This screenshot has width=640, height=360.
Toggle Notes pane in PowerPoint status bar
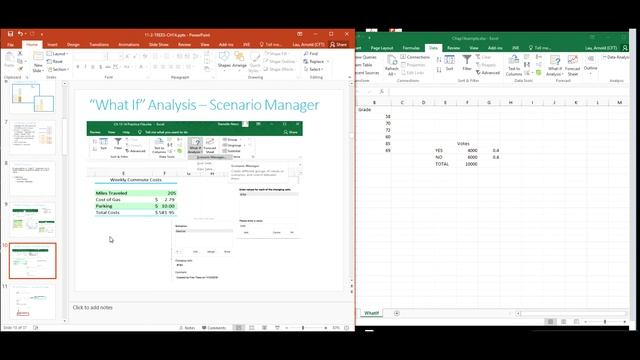pyautogui.click(x=187, y=328)
